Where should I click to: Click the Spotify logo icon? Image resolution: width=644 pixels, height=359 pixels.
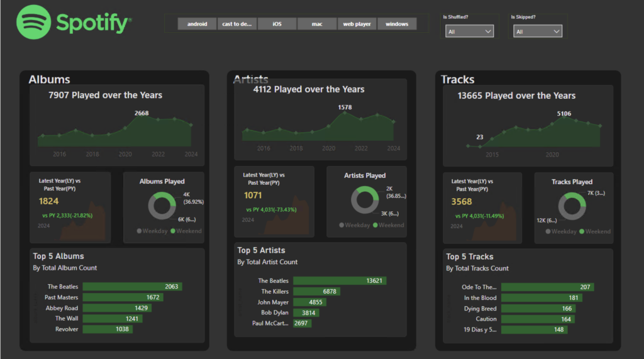tap(33, 23)
